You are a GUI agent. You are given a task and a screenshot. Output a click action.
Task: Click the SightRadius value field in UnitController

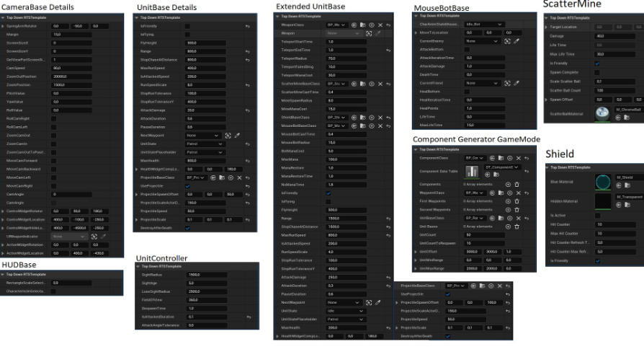[x=207, y=275]
